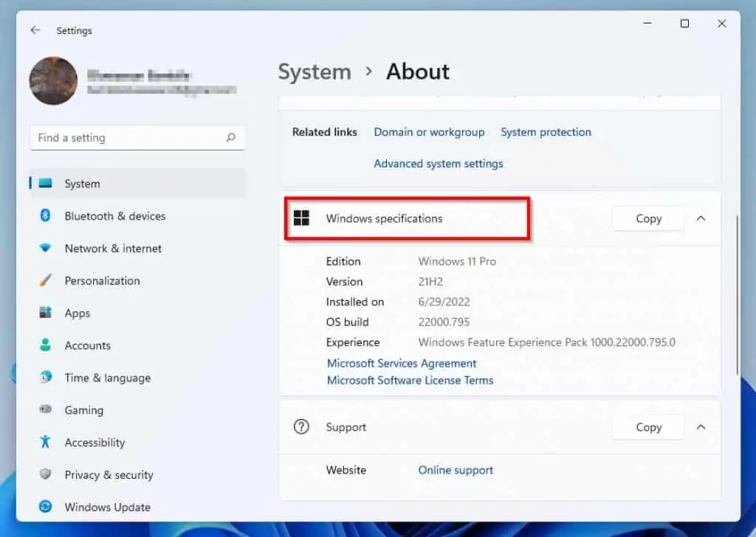Open Network & internet settings
Viewport: 756px width, 537px height.
point(137,249)
